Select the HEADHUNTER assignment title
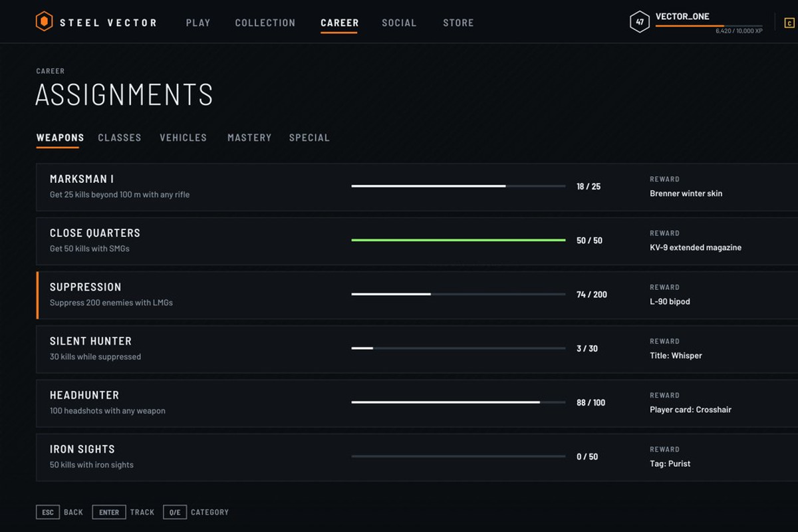 click(84, 395)
